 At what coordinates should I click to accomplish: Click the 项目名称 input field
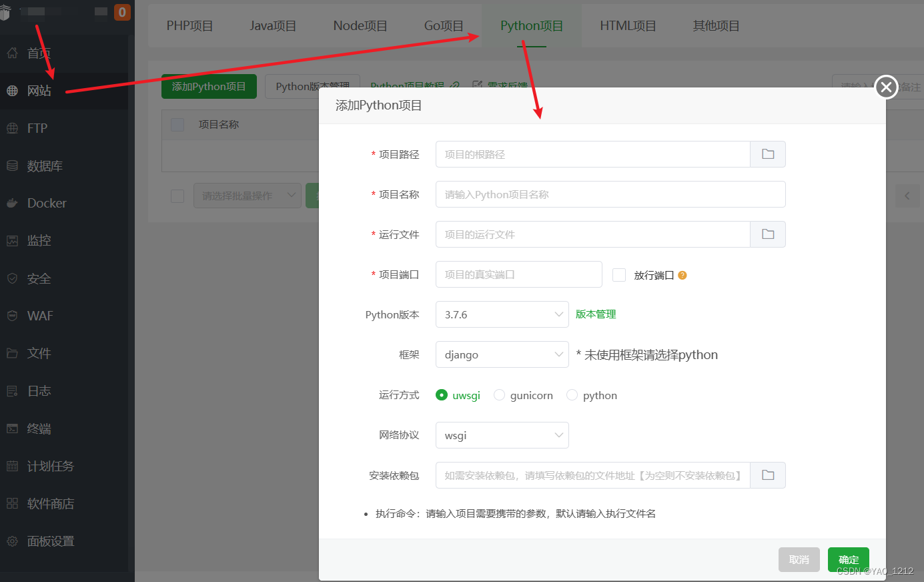610,194
